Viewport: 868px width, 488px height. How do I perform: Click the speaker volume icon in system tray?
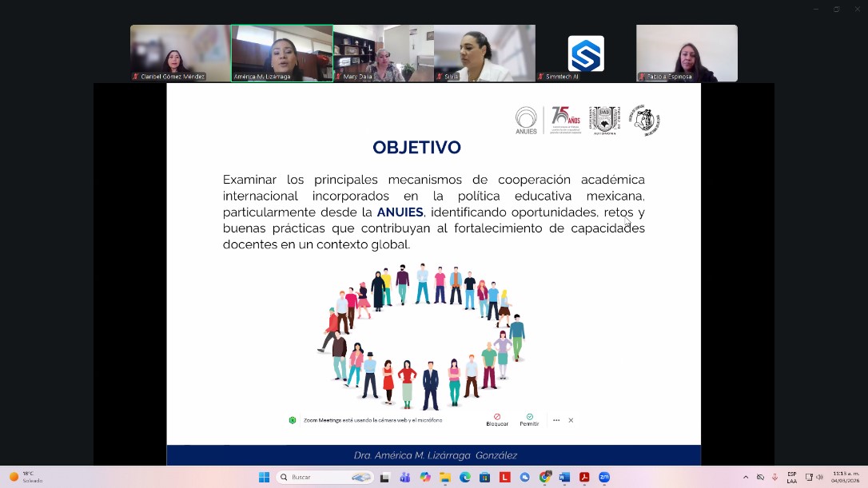(x=819, y=477)
